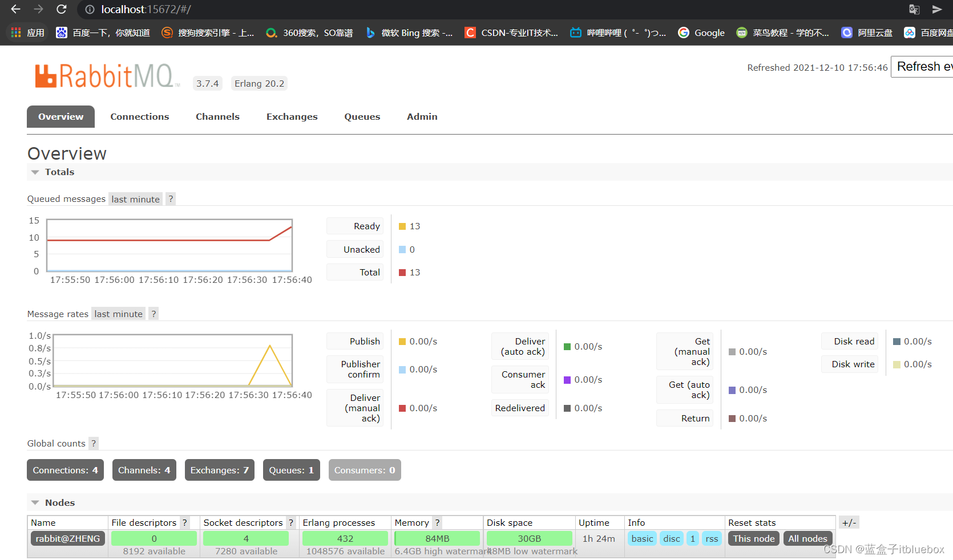
Task: Click the Redelivered rate label
Action: pyautogui.click(x=520, y=408)
